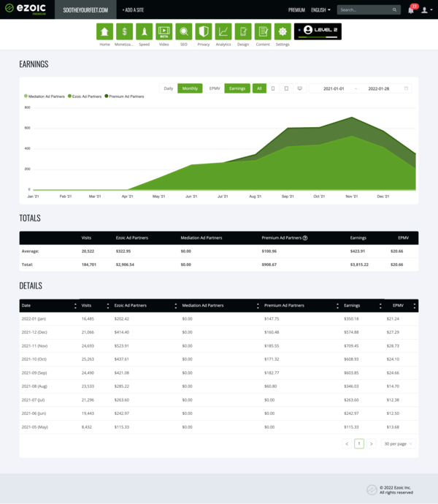Click the search input field
The width and height of the screenshot is (438, 504).
tap(364, 10)
